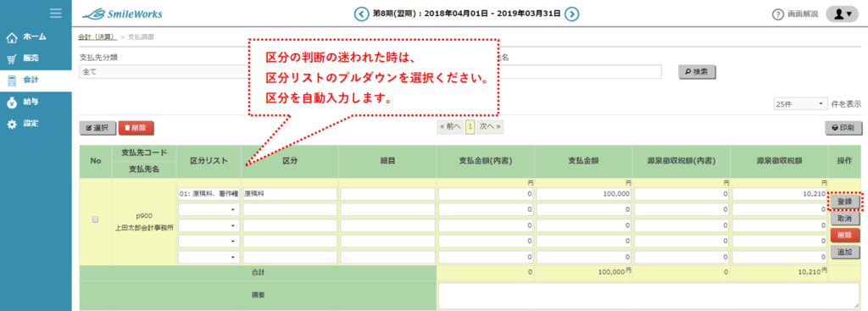Screen dimensions: 868x311
Task: Click the 登録 register button
Action: point(845,202)
